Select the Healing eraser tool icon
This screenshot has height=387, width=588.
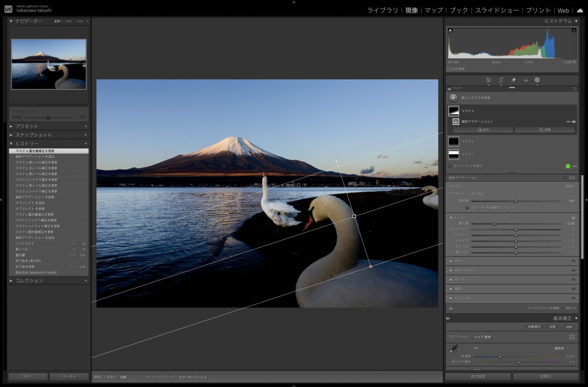[x=514, y=80]
